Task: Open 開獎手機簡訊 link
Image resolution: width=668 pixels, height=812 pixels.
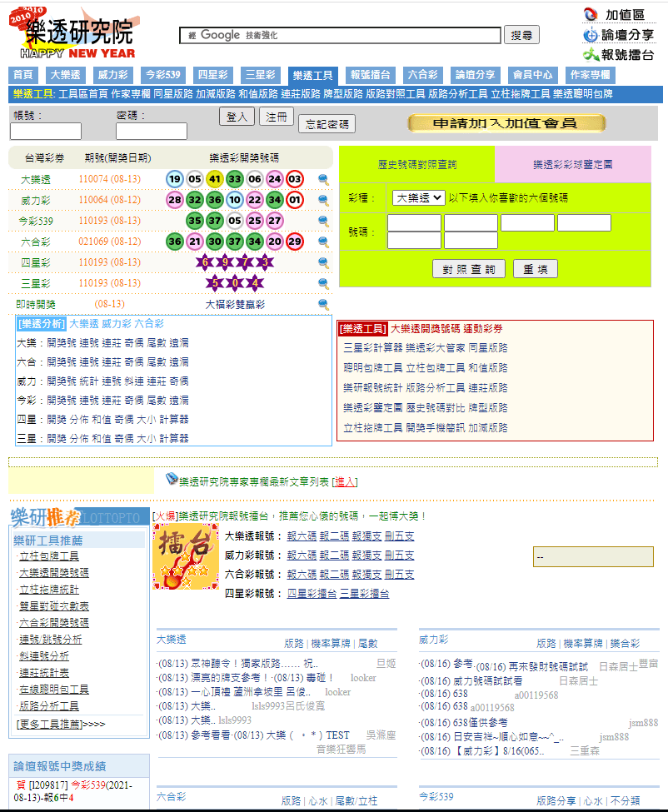Action: pos(436,428)
